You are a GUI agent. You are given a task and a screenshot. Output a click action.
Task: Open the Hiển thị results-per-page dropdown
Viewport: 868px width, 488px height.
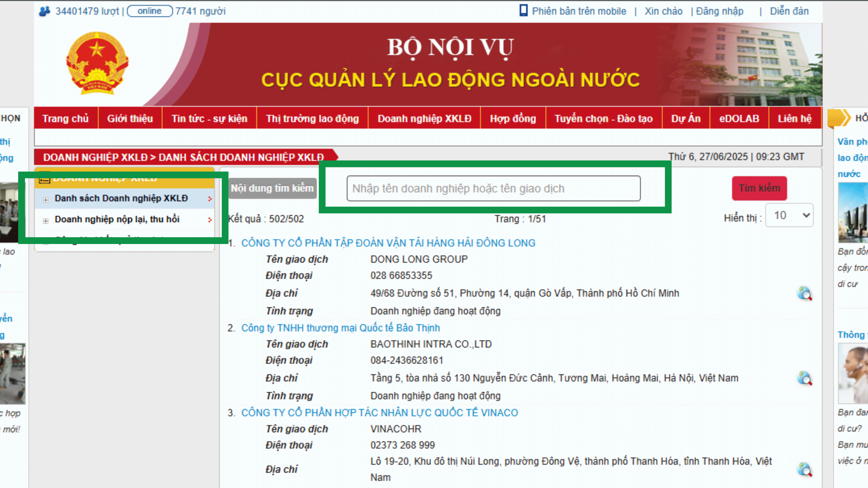(x=789, y=215)
